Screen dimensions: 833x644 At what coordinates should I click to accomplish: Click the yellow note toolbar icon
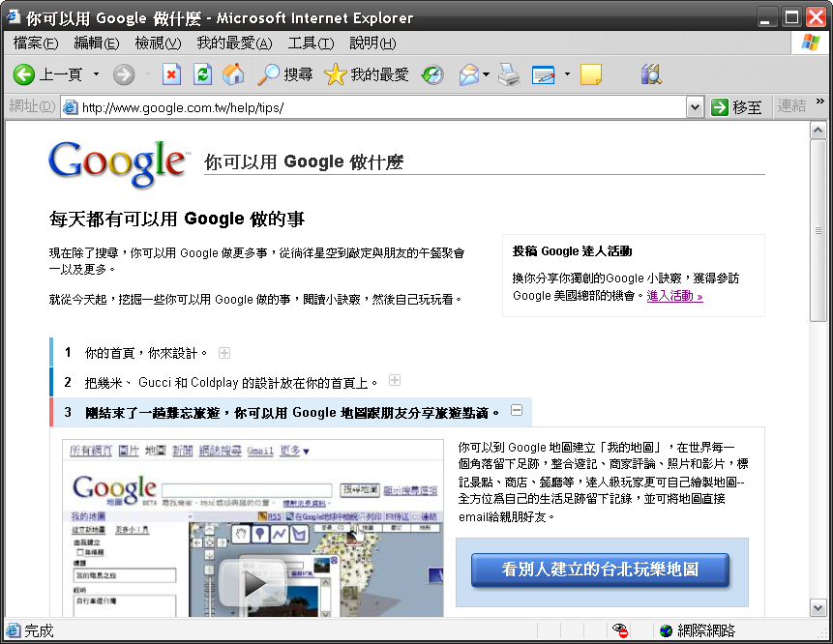591,74
